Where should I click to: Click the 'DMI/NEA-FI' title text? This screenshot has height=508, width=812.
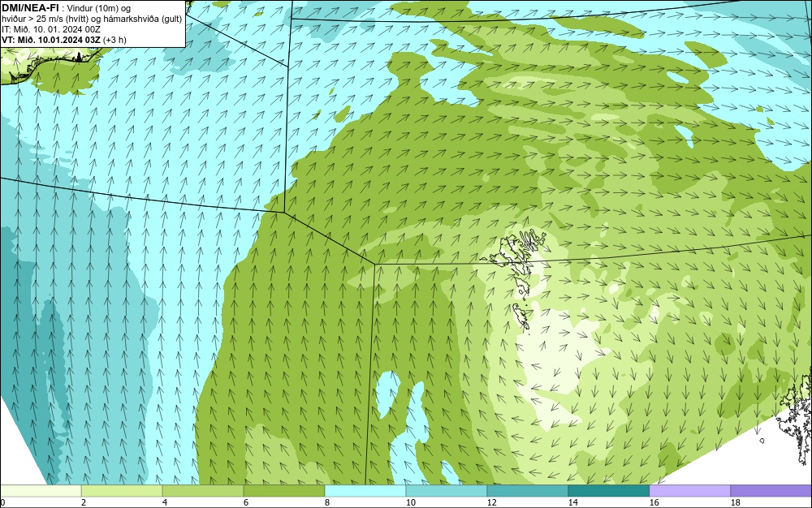[30, 8]
